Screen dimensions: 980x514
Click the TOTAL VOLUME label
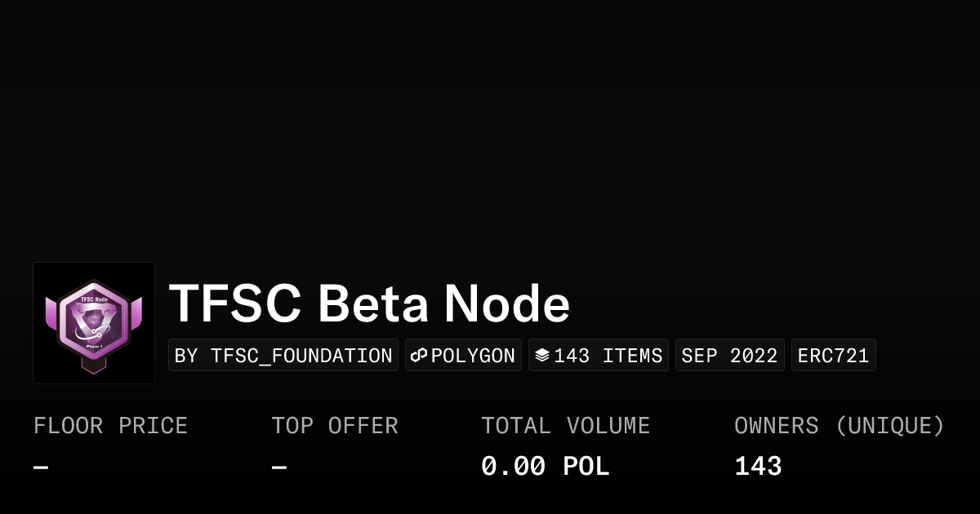(x=565, y=426)
